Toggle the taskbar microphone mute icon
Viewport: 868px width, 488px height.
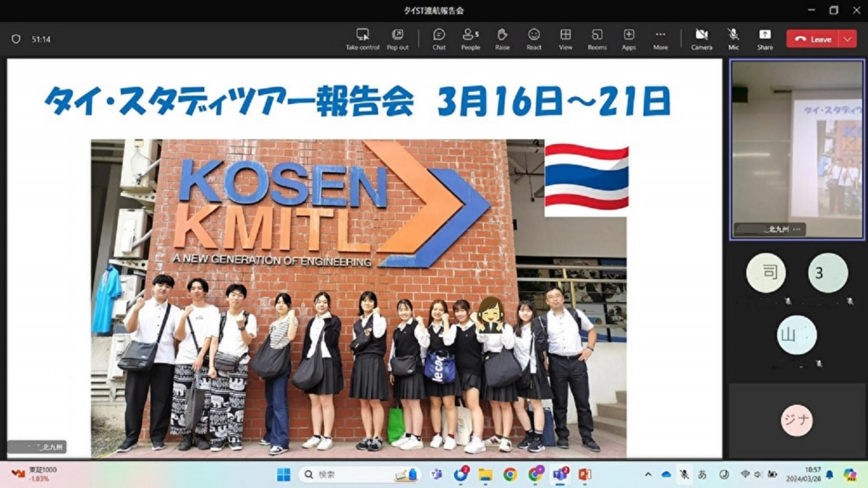(x=684, y=474)
